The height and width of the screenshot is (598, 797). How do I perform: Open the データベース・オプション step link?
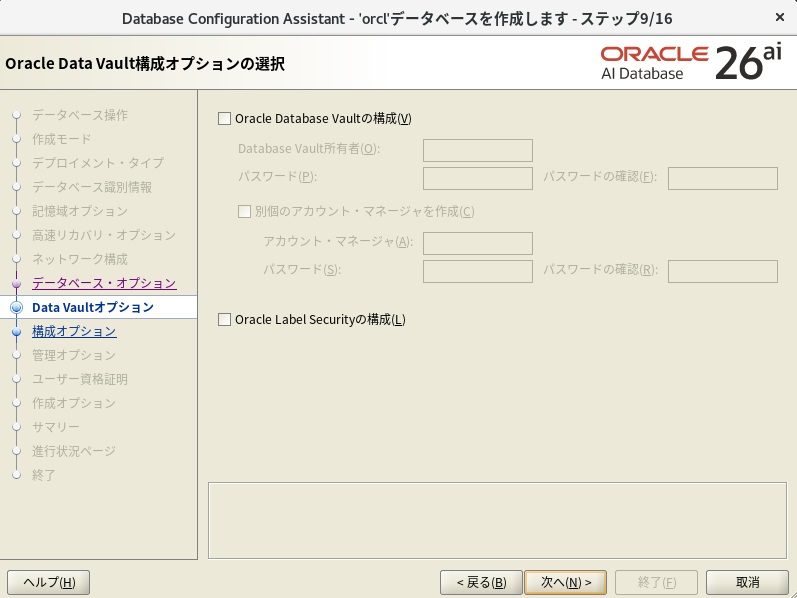[x=104, y=283]
